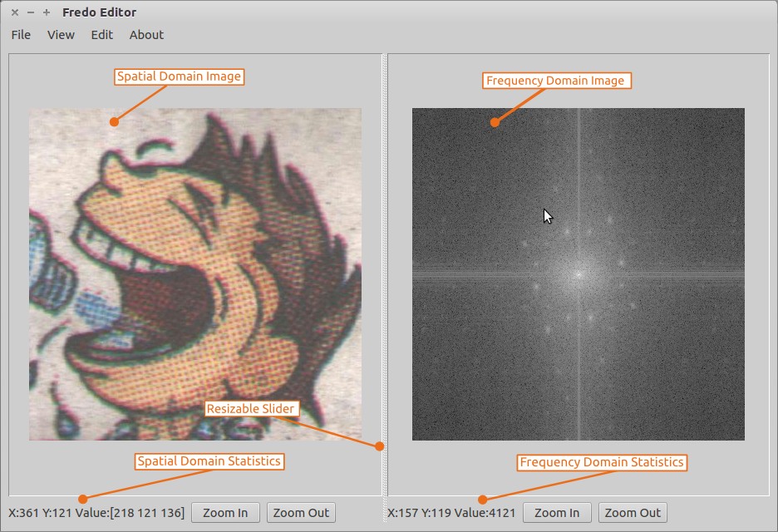Click the spatial domain cartoon image
The width and height of the screenshot is (778, 532).
(195, 274)
